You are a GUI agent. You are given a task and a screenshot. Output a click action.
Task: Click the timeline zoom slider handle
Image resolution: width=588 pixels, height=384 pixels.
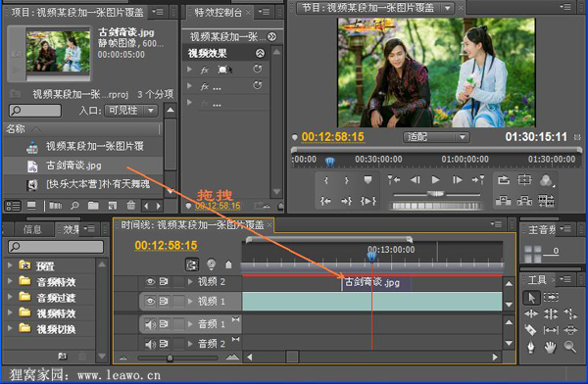coord(170,359)
